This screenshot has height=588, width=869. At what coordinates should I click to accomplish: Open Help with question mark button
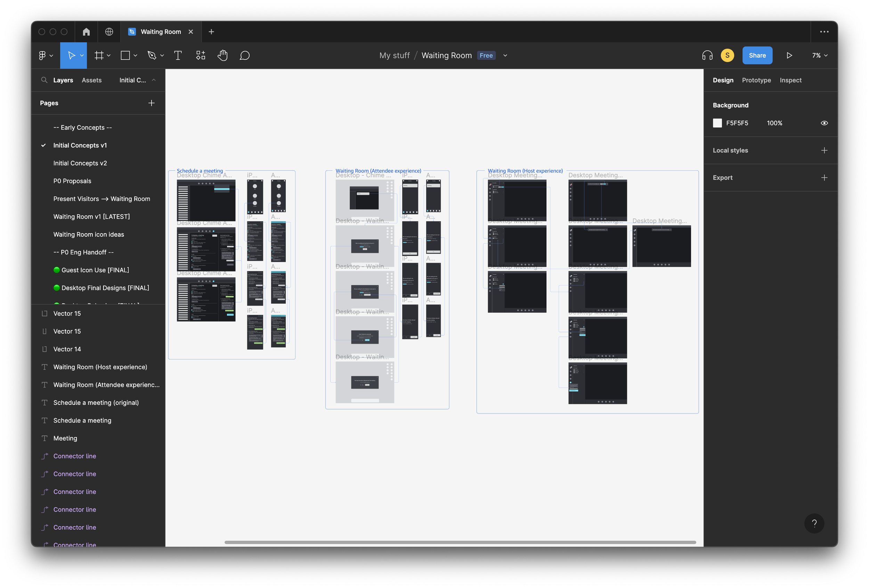click(x=814, y=523)
